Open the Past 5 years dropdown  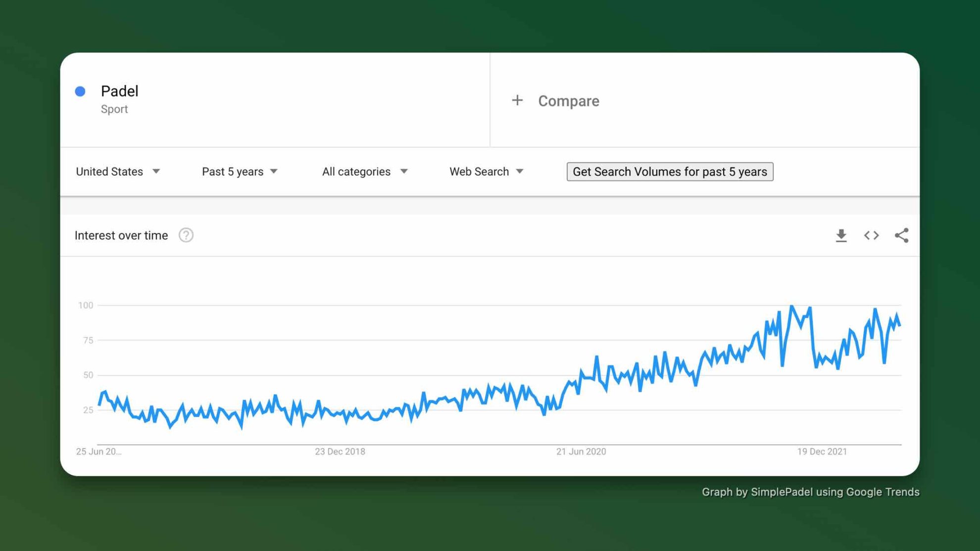(240, 171)
